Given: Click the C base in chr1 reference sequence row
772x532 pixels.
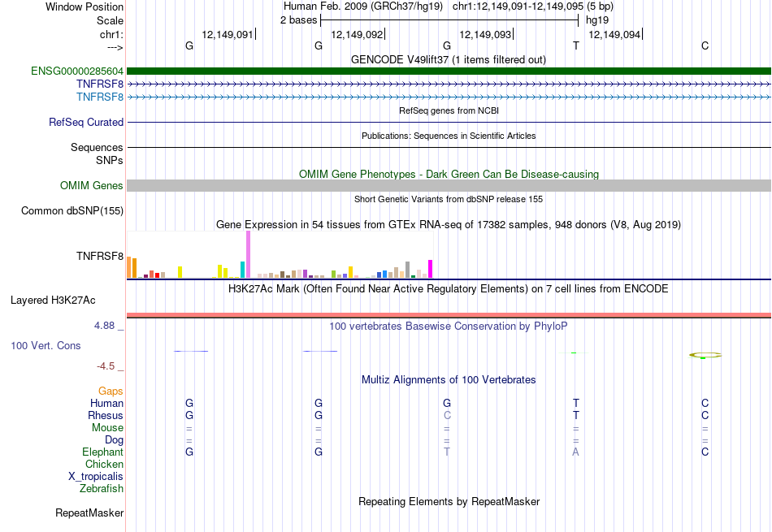Looking at the screenshot, I should (705, 45).
